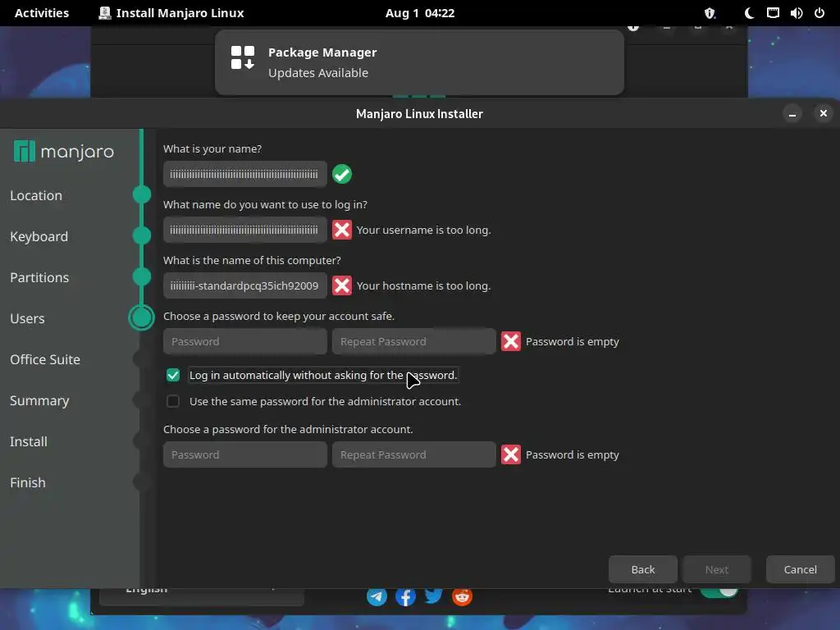The height and width of the screenshot is (630, 840).
Task: Click the red X beside username error
Action: click(342, 230)
